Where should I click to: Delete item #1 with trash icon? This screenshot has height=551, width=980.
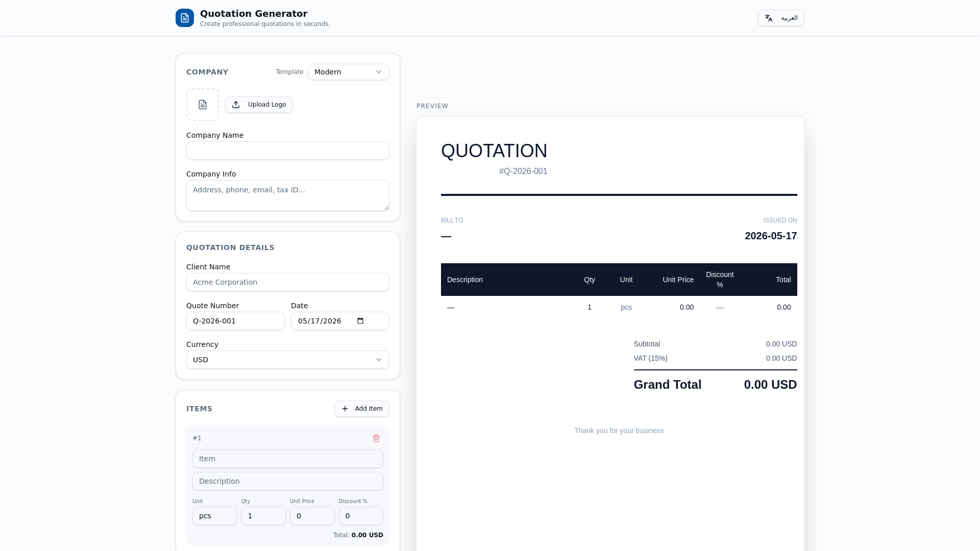(376, 438)
